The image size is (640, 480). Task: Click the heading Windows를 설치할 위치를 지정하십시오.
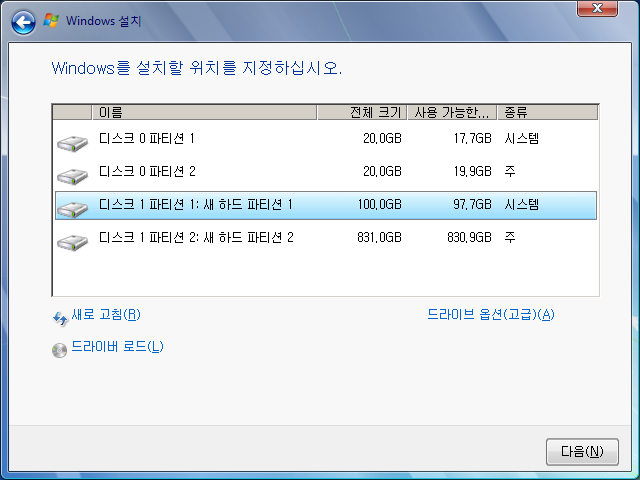197,68
